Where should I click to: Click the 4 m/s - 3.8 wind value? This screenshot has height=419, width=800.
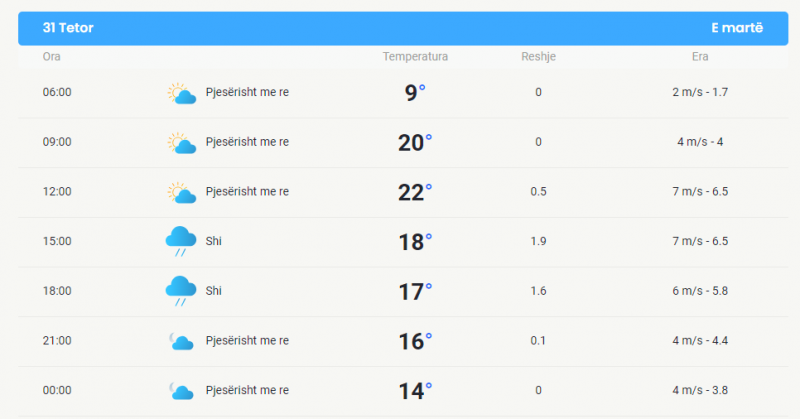pyautogui.click(x=700, y=390)
